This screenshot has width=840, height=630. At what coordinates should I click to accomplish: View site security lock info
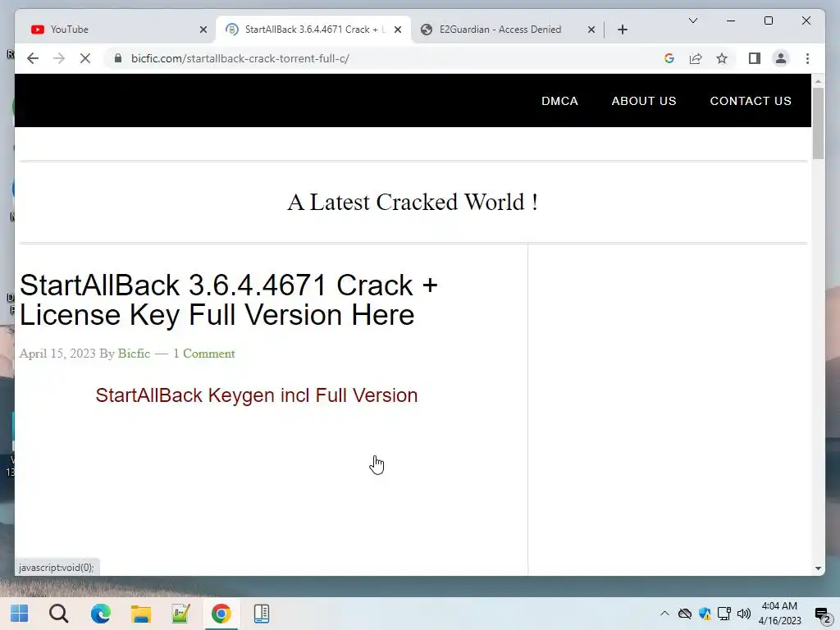pyautogui.click(x=118, y=58)
